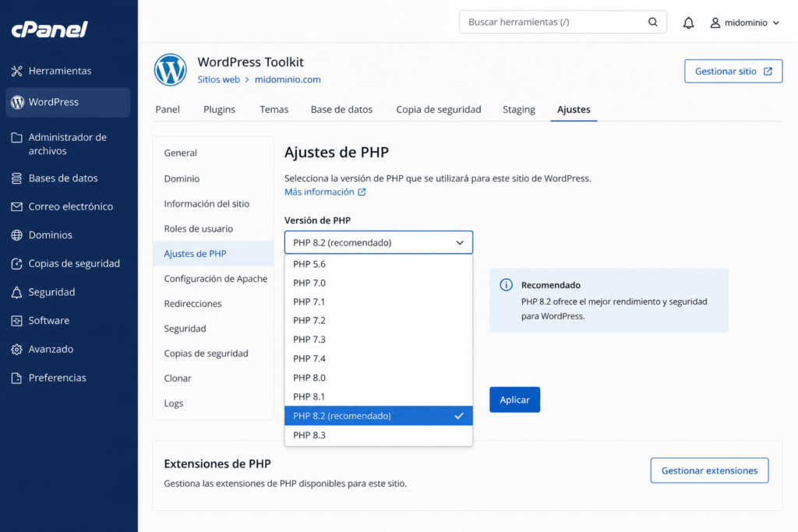Viewport: 798px width, 532px height.
Task: Expand the midominio account menu chevron
Action: click(776, 23)
